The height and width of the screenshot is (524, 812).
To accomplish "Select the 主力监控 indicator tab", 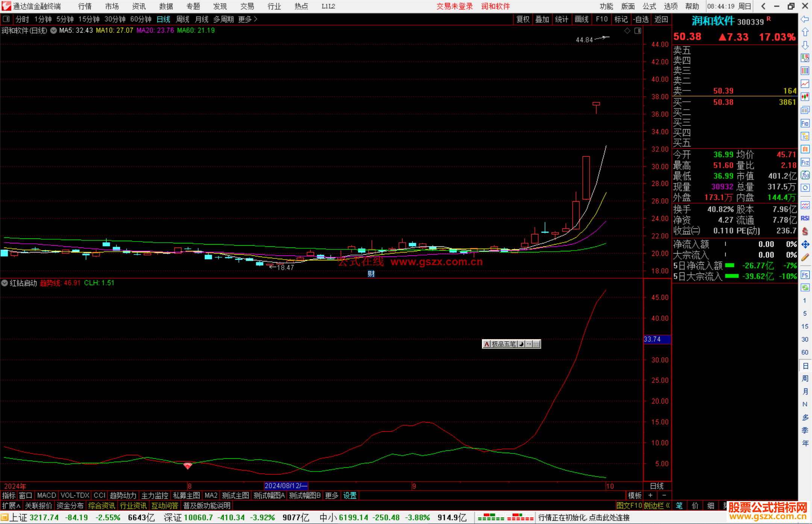I will [155, 495].
